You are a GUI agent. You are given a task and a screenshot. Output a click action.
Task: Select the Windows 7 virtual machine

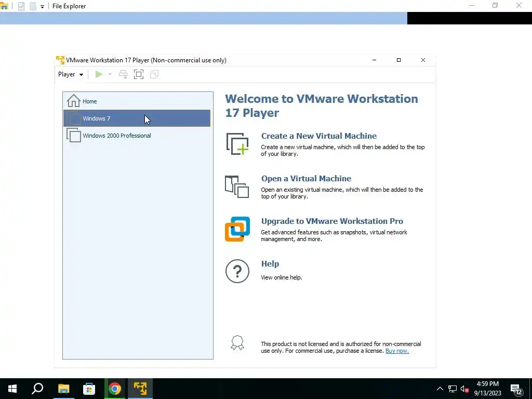[x=137, y=118]
